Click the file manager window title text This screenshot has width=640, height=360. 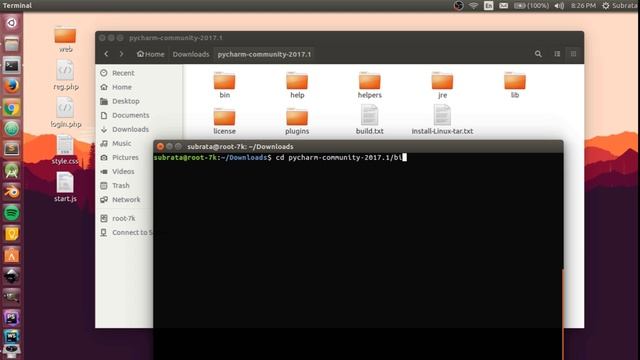tap(176, 38)
